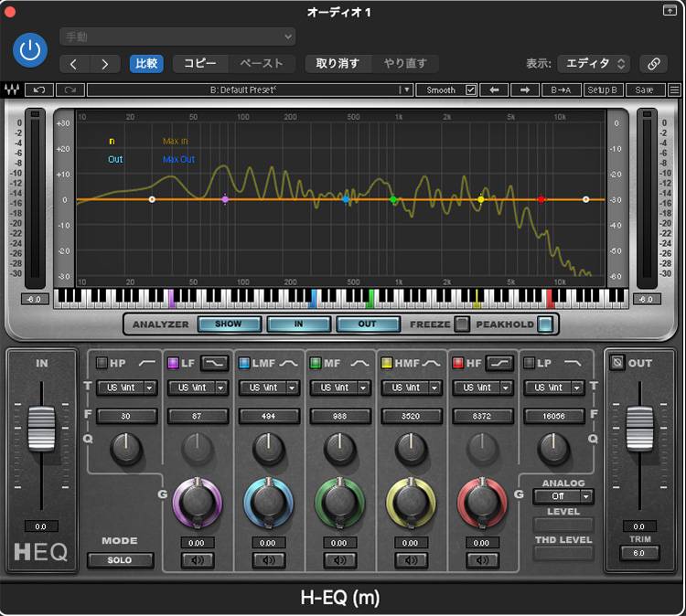Solo the LF band speaker icon
This screenshot has width=686, height=616.
tap(198, 560)
